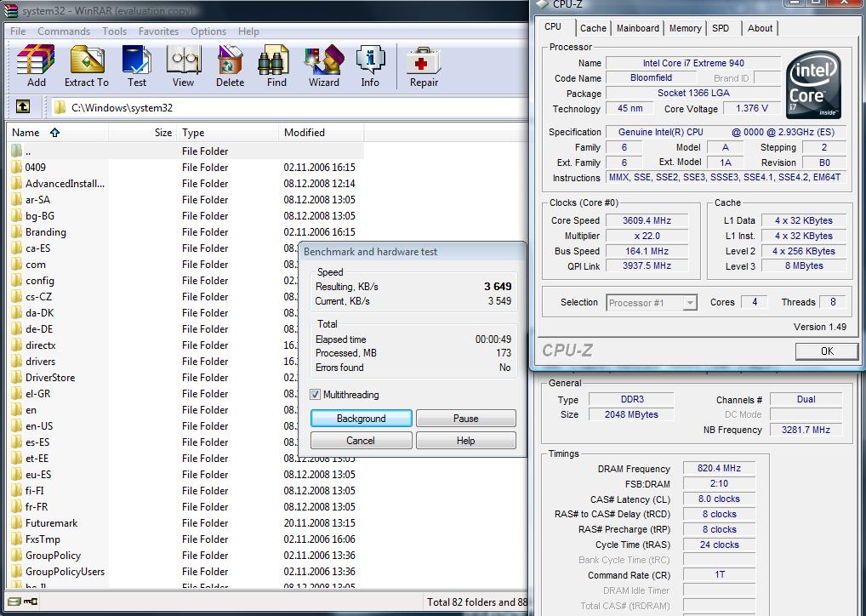Select the GroupPolicyUsers folder name
This screenshot has height=616, width=866.
click(x=65, y=572)
